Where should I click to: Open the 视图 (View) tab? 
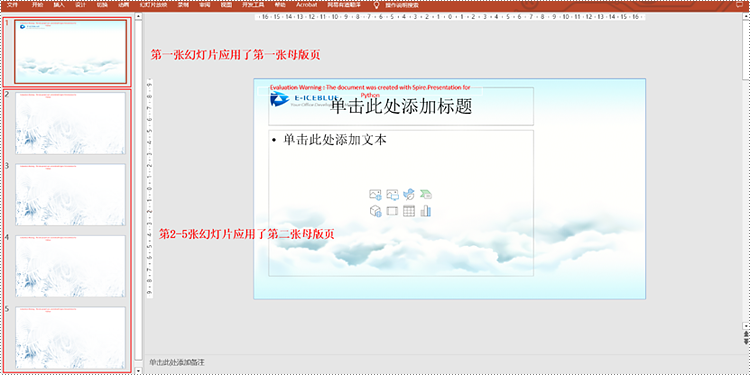tap(226, 5)
